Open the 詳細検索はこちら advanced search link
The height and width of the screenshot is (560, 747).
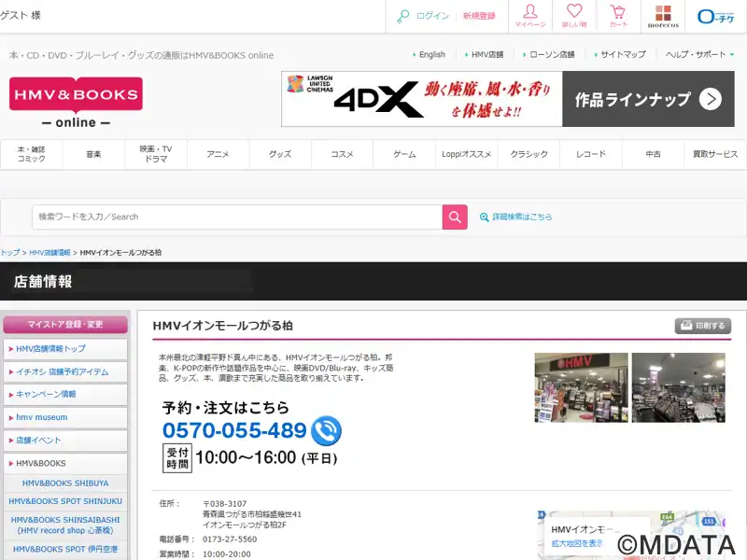(x=515, y=217)
